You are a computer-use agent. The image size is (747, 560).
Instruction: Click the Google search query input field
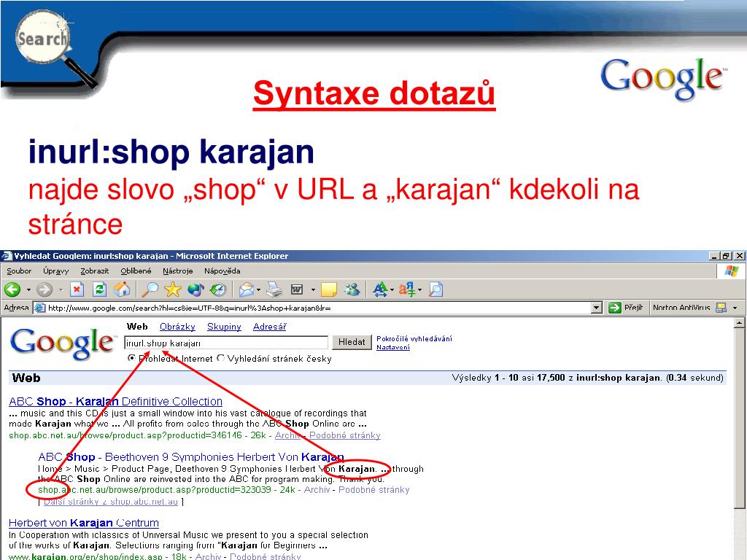226,343
